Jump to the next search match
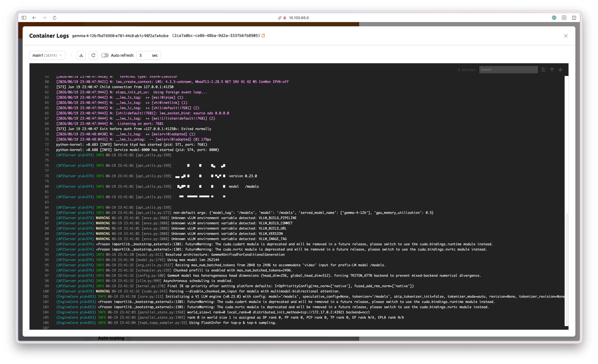Viewport: 598px width, 364px height. pos(560,70)
